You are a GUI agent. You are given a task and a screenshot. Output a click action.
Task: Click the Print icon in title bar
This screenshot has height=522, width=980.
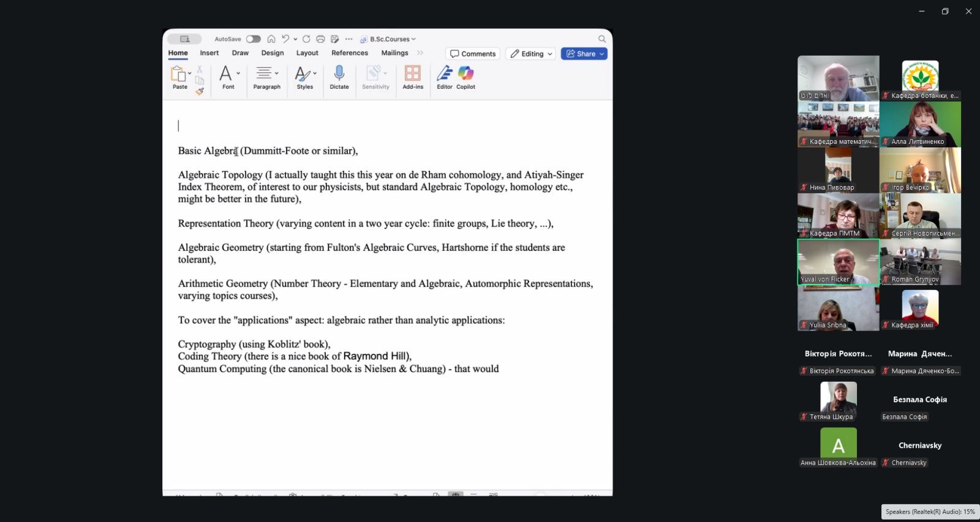click(x=320, y=39)
